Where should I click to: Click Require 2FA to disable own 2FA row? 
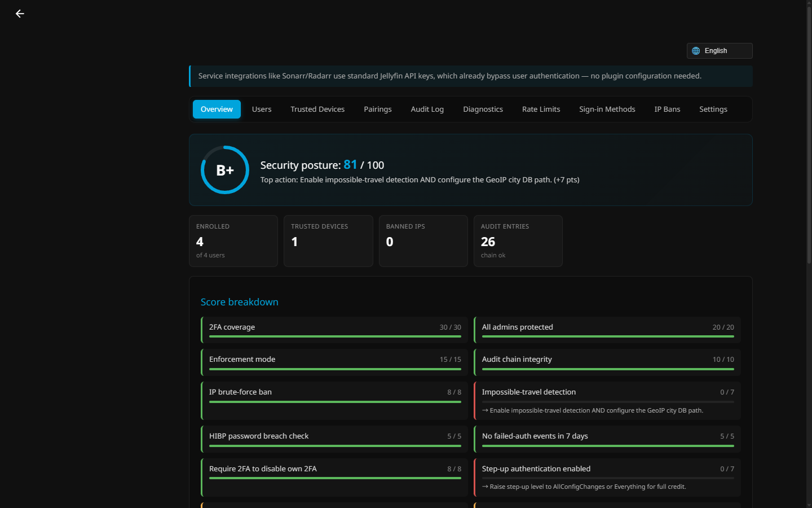[334, 478]
